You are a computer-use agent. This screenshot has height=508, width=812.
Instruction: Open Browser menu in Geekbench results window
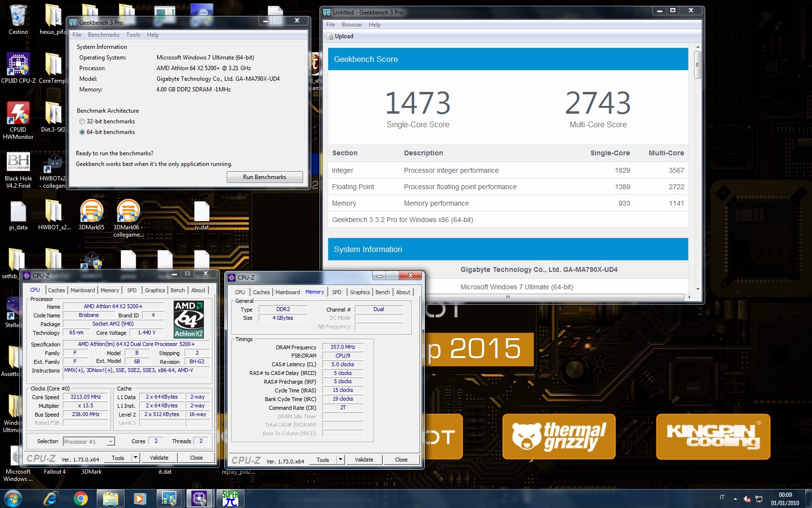click(x=352, y=25)
